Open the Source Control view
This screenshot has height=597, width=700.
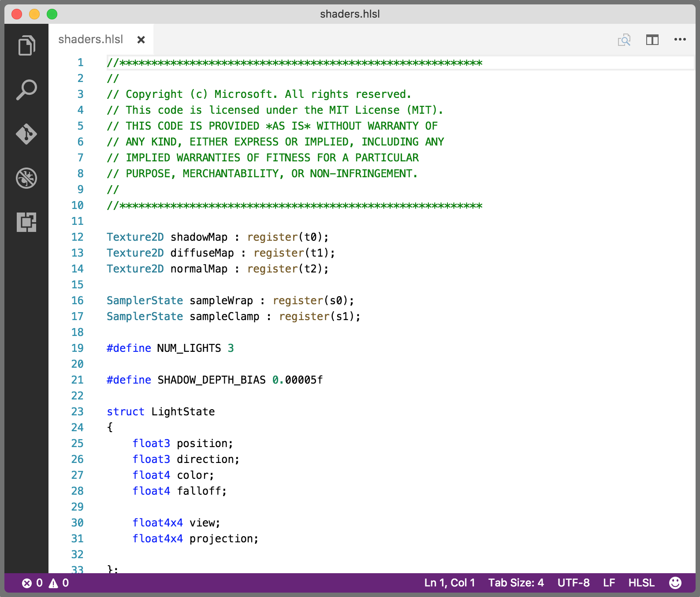26,134
